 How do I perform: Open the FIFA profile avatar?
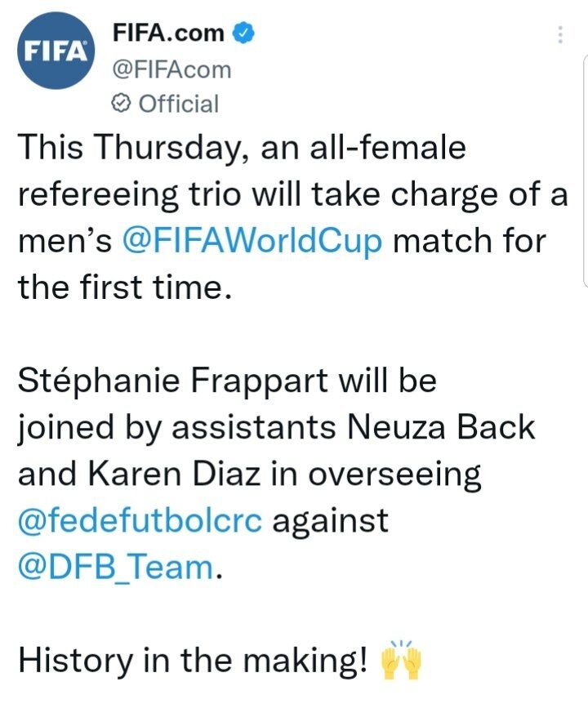(x=55, y=51)
